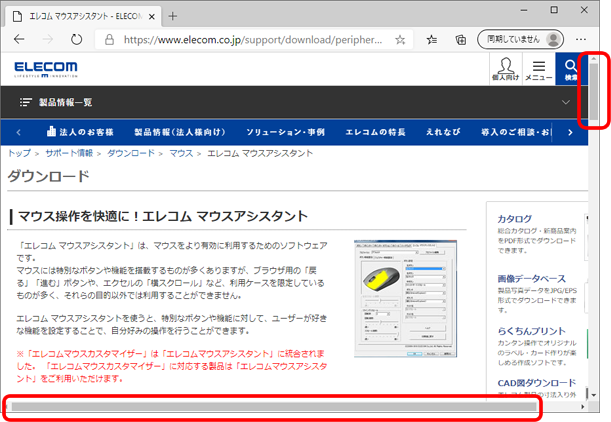Open the 個人向け person icon

[x=505, y=69]
